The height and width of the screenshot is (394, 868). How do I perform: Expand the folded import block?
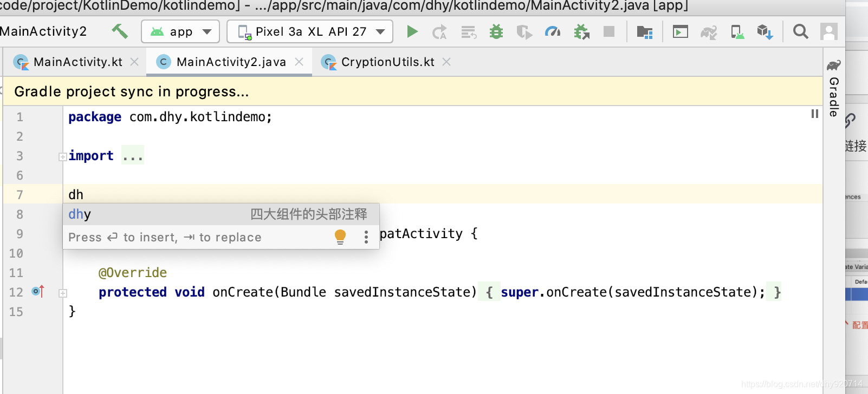coord(63,156)
